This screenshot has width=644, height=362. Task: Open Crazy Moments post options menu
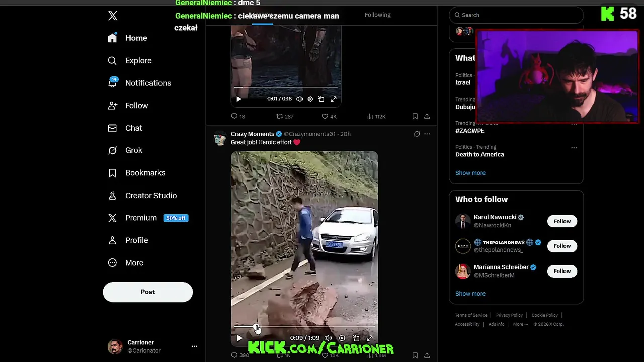click(x=427, y=134)
